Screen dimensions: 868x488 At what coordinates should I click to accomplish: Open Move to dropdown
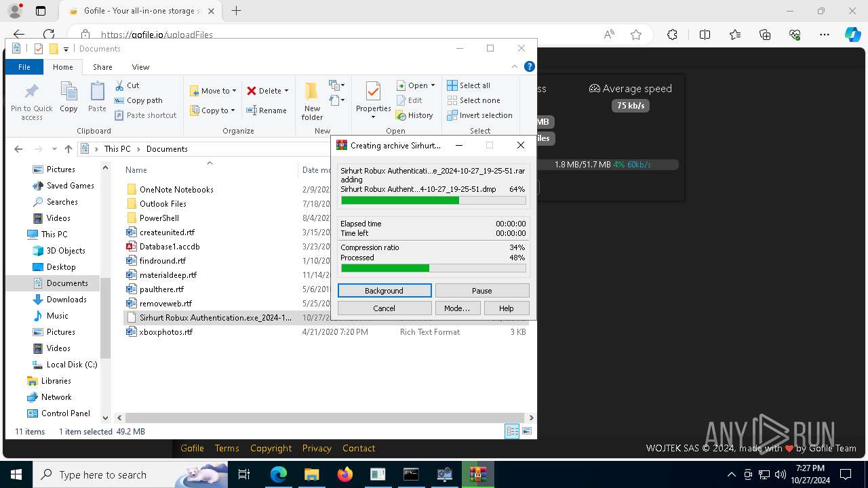(213, 91)
